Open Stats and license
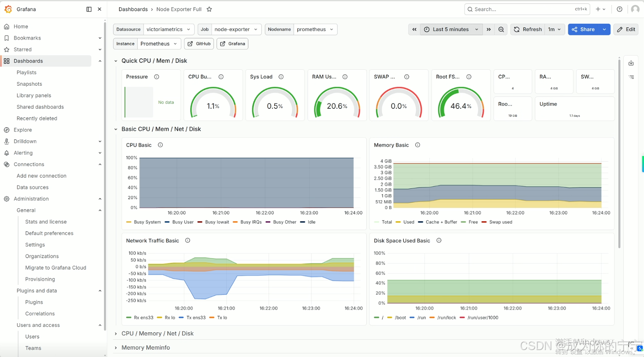The image size is (644, 357). coord(46,222)
